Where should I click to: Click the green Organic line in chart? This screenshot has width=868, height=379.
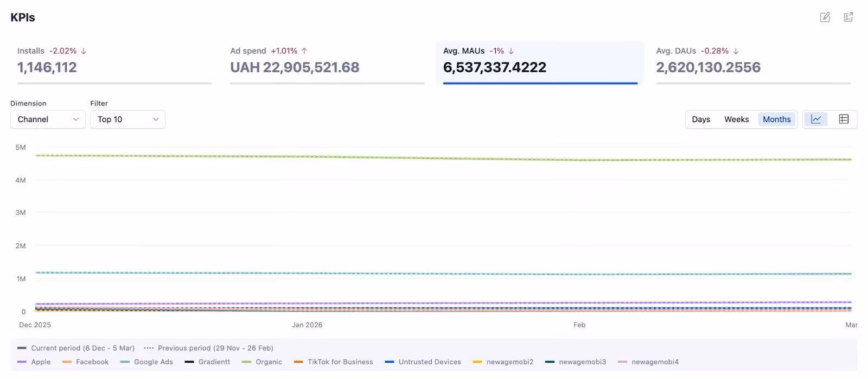tap(443, 158)
